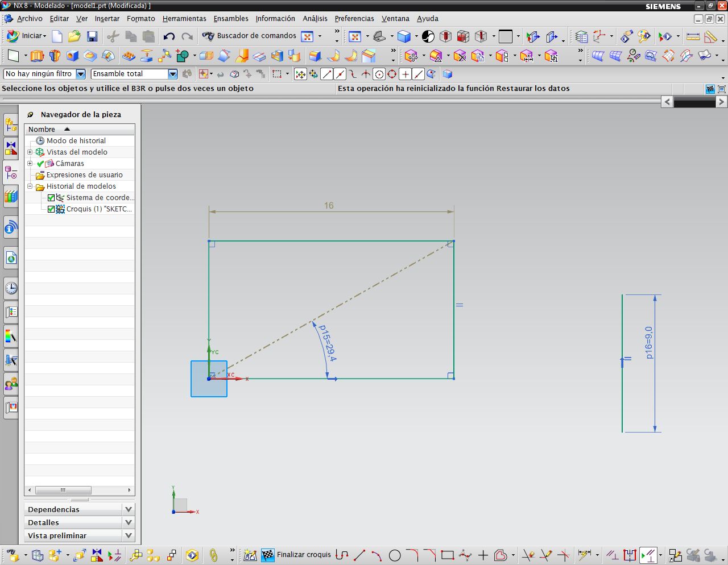Toggle the shaded/wireframe half-circle icon
Screen dimensions: 728x565
pyautogui.click(x=428, y=36)
